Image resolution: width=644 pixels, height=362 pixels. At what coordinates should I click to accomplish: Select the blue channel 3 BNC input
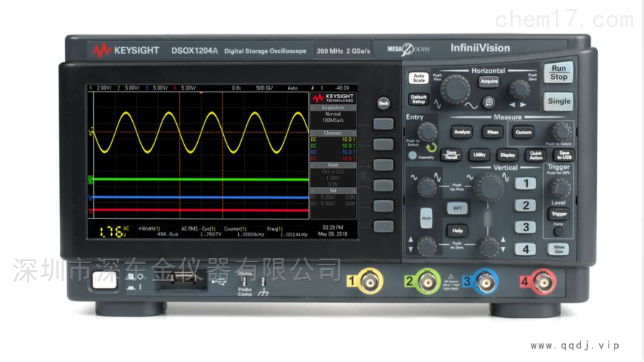pos(485,282)
